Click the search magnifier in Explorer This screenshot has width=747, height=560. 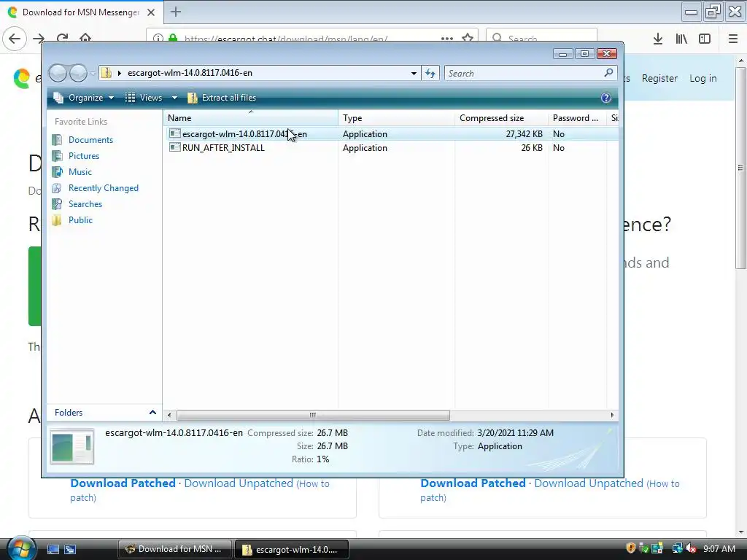click(x=608, y=73)
